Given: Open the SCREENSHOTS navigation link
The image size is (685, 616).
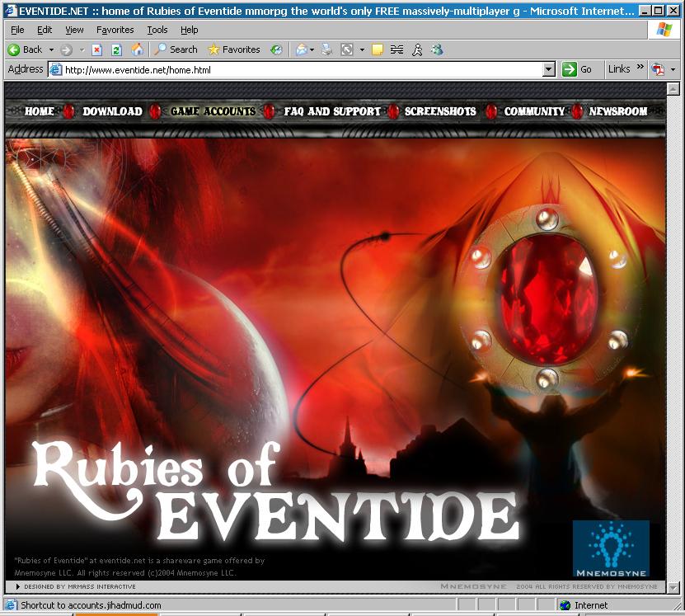Looking at the screenshot, I should pos(440,111).
